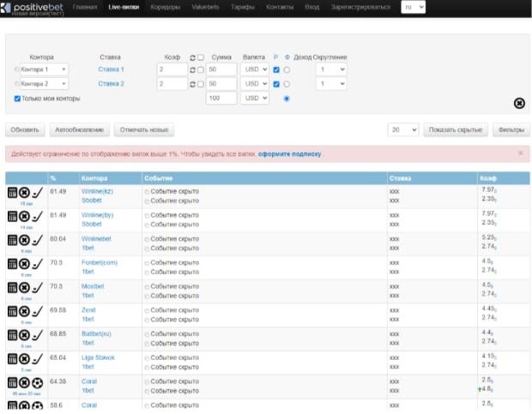This screenshot has width=532, height=414.
Task: Open calculator in the Mostbet row
Action: click(x=12, y=287)
